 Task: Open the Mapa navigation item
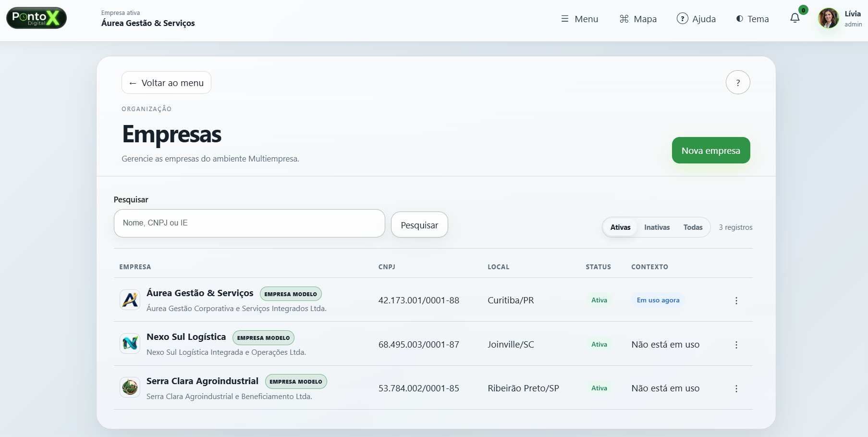click(x=638, y=19)
